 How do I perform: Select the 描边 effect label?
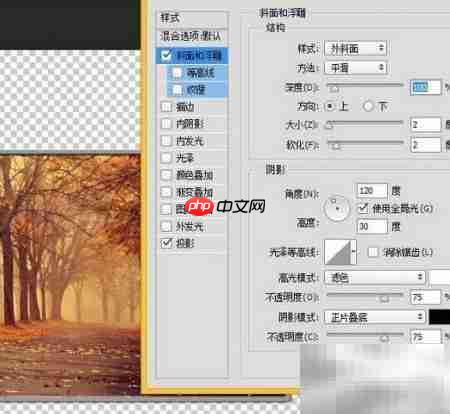point(185,107)
